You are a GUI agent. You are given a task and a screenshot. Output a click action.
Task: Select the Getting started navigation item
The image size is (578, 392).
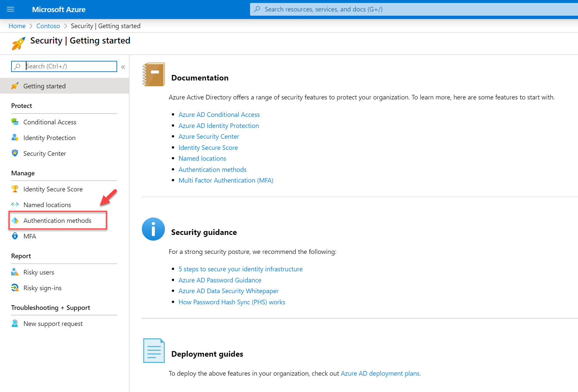(44, 86)
